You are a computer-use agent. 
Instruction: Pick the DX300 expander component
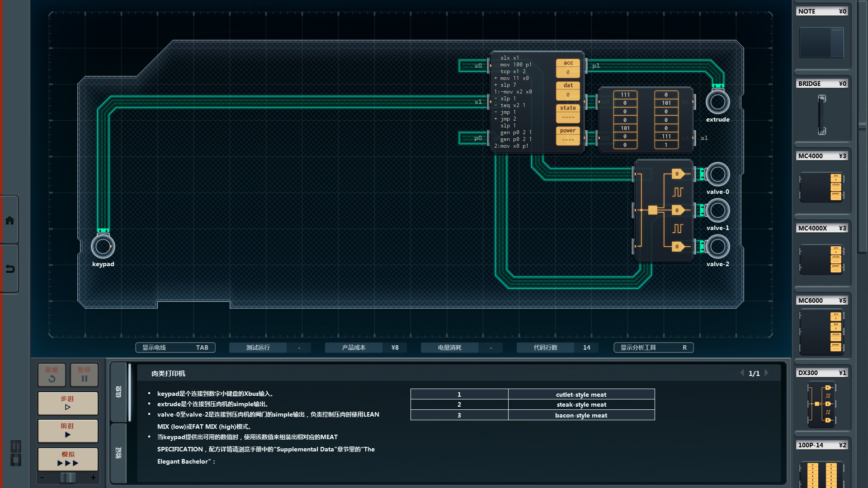tap(821, 404)
